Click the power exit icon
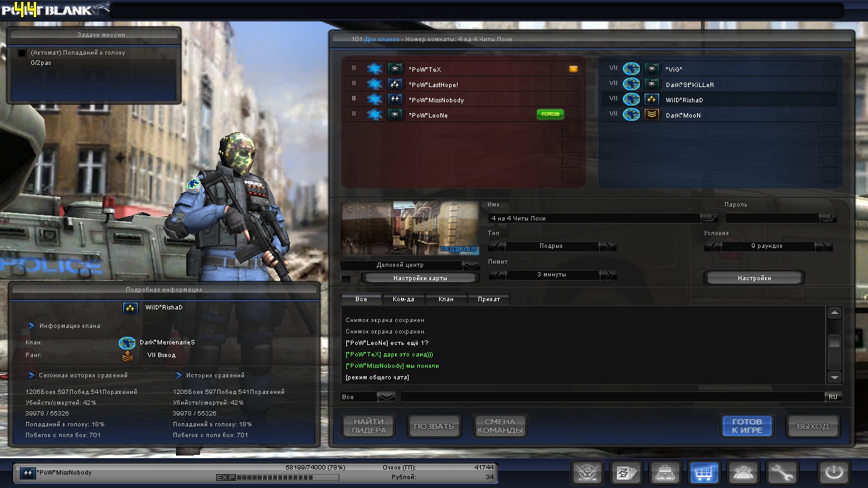 [834, 473]
